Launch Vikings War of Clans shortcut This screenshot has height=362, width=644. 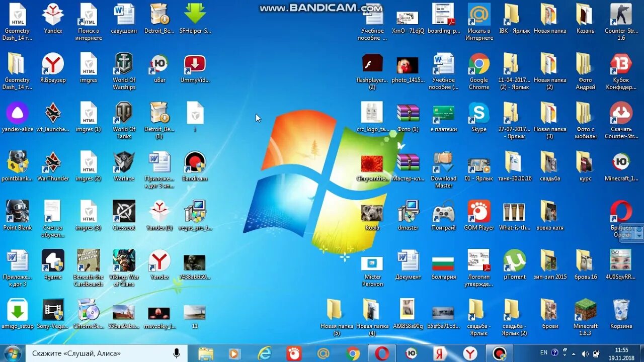(x=124, y=268)
